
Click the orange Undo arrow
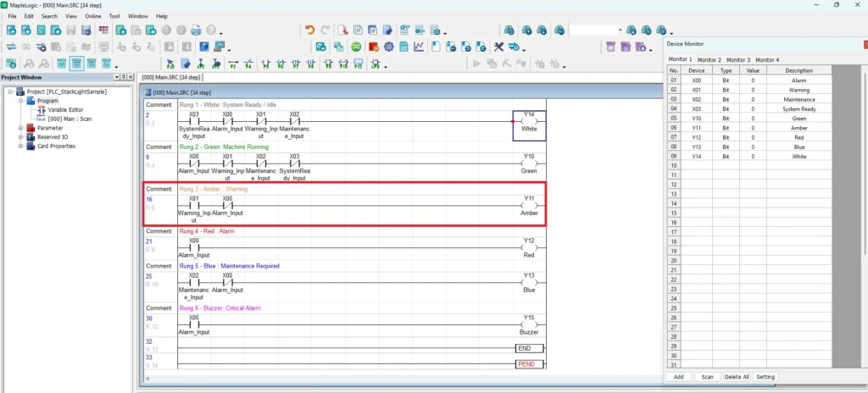pos(310,30)
